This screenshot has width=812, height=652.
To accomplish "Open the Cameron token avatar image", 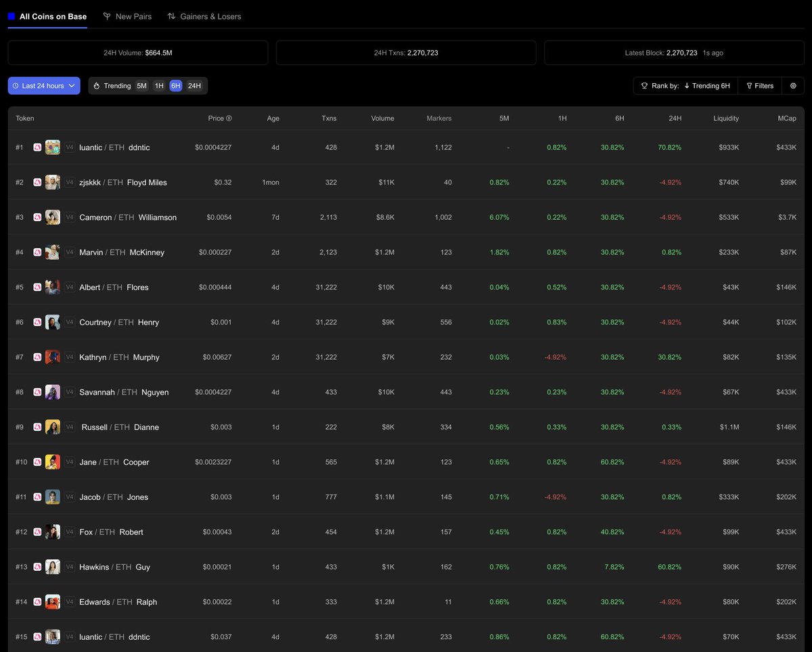I will pyautogui.click(x=53, y=217).
